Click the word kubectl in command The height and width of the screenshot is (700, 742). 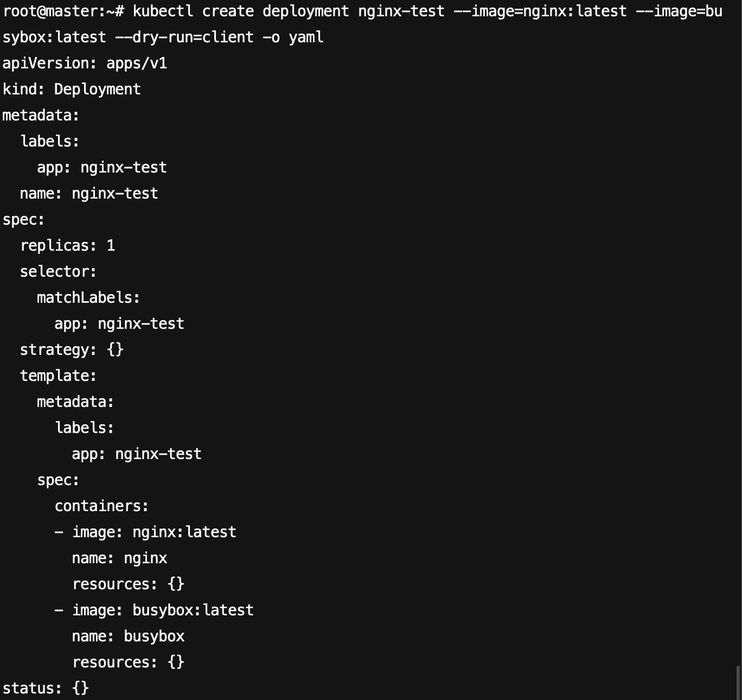tap(163, 11)
